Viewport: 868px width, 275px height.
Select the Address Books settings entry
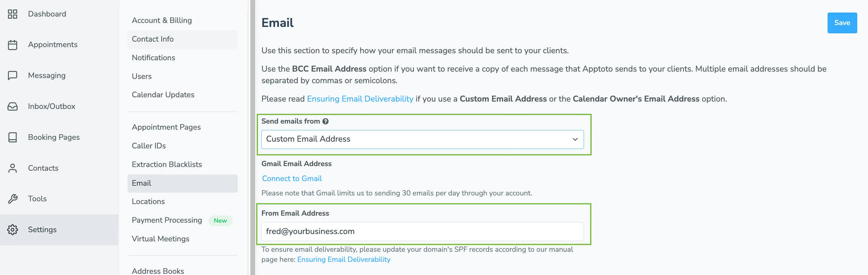158,271
